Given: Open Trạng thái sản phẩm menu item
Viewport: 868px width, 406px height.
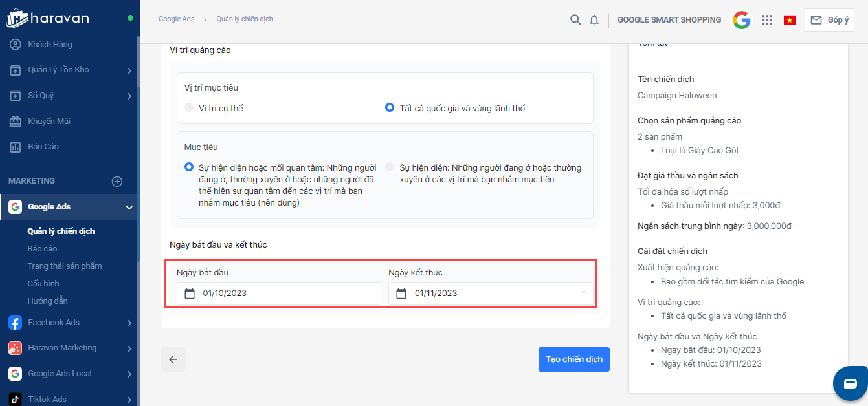Looking at the screenshot, I should pyautogui.click(x=64, y=266).
